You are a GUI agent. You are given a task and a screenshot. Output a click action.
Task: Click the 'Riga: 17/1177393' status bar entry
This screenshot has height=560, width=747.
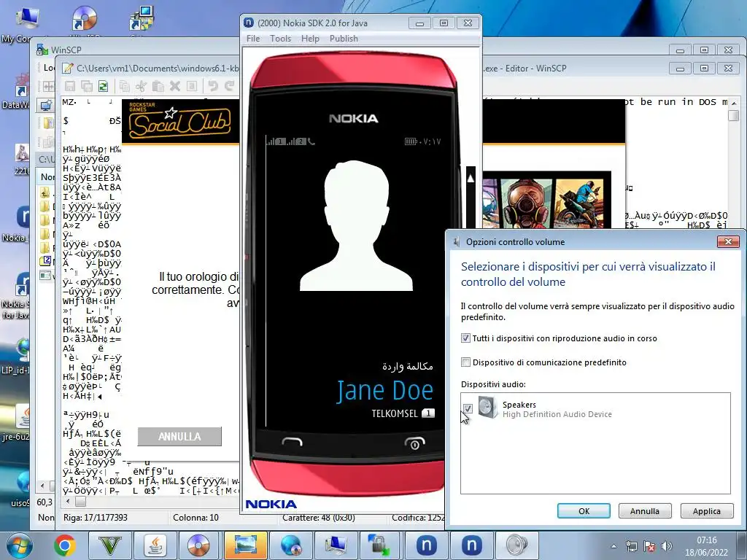coord(96,518)
